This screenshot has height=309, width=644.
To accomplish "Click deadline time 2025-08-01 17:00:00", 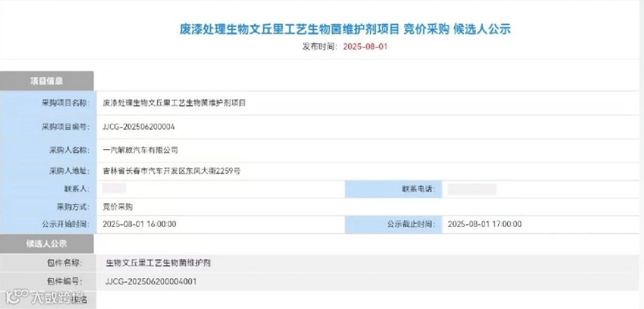I will pos(485,224).
